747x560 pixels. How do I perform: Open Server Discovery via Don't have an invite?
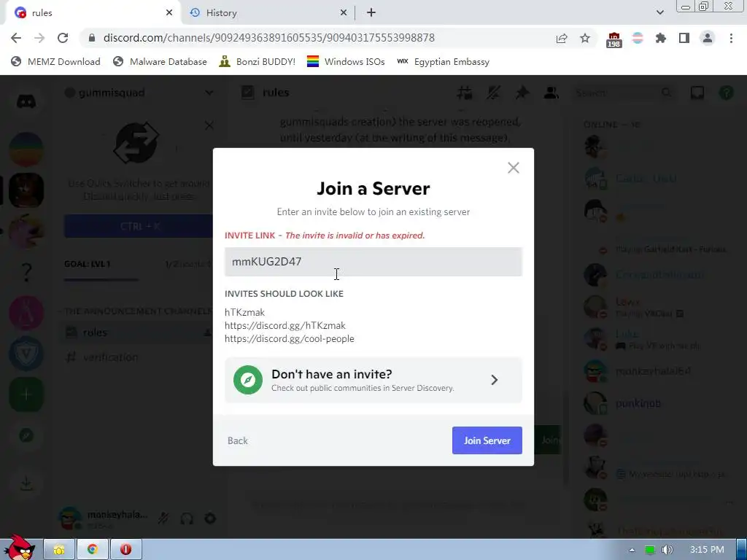(x=373, y=380)
